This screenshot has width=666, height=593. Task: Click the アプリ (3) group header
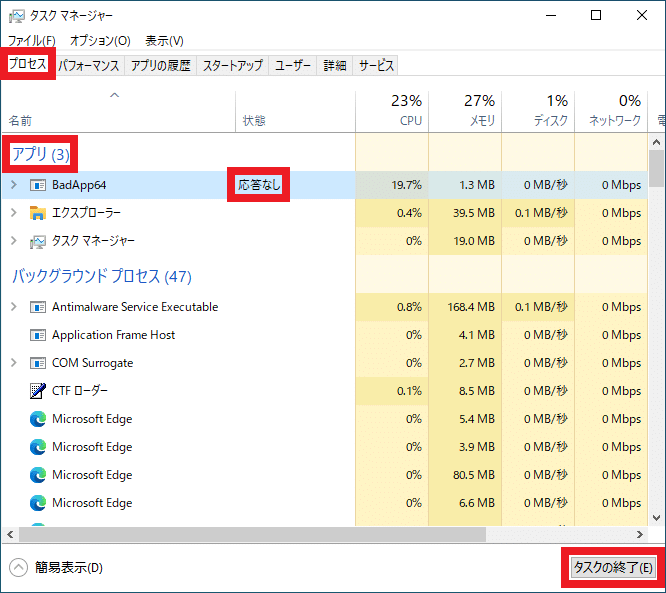coord(41,154)
